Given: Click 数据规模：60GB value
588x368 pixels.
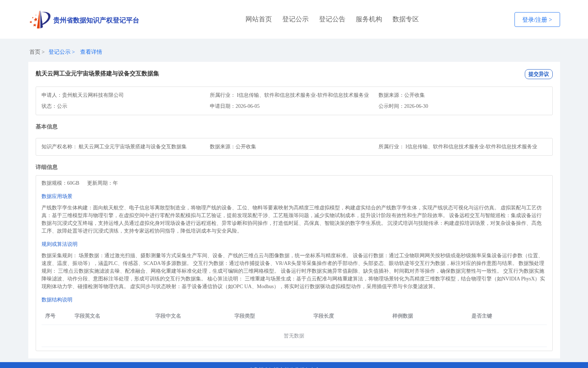Looking at the screenshot, I should 60,183.
